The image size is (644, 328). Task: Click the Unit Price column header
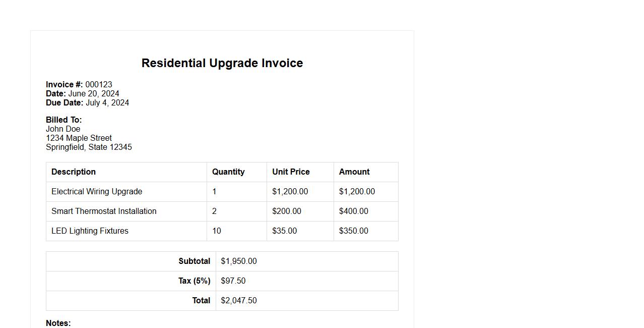[291, 172]
